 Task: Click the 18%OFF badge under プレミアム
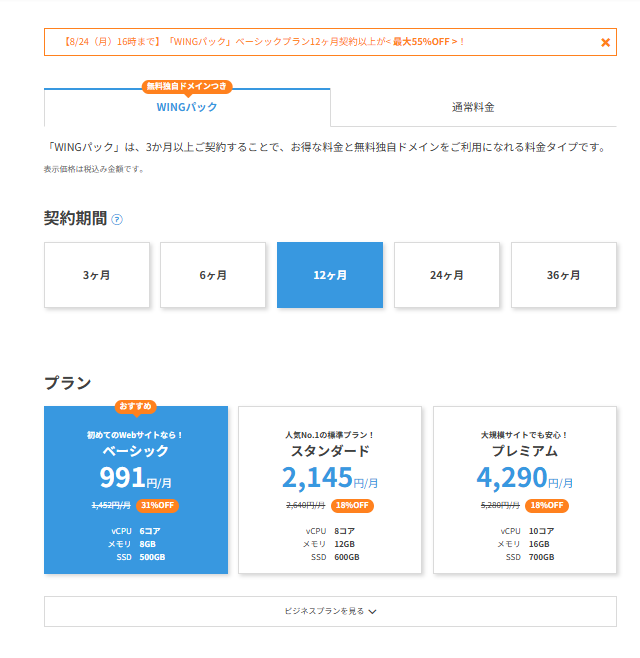tap(547, 505)
